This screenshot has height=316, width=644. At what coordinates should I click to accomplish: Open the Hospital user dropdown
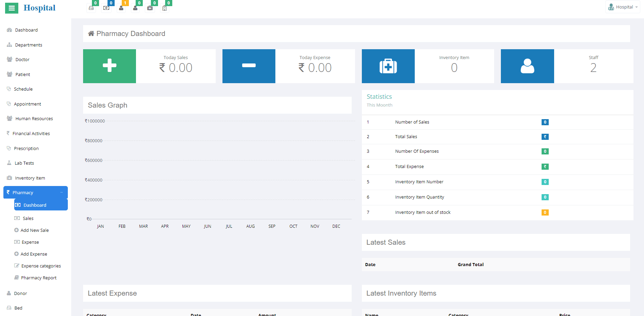coord(623,7)
